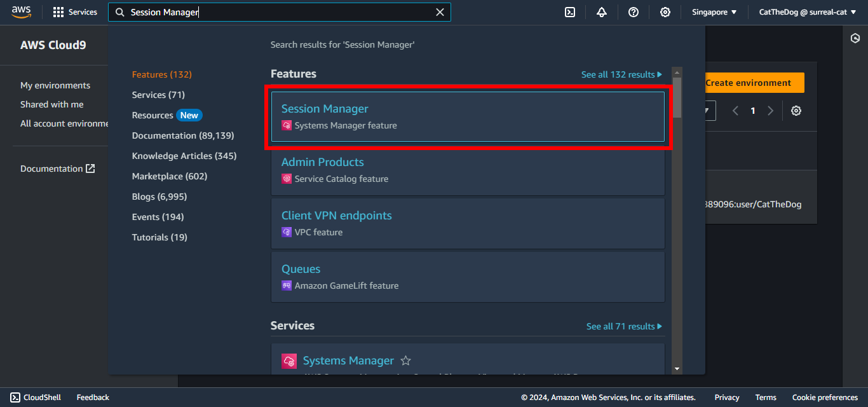The image size is (868, 407).
Task: Open the CatTheDog account dropdown
Action: pyautogui.click(x=807, y=12)
